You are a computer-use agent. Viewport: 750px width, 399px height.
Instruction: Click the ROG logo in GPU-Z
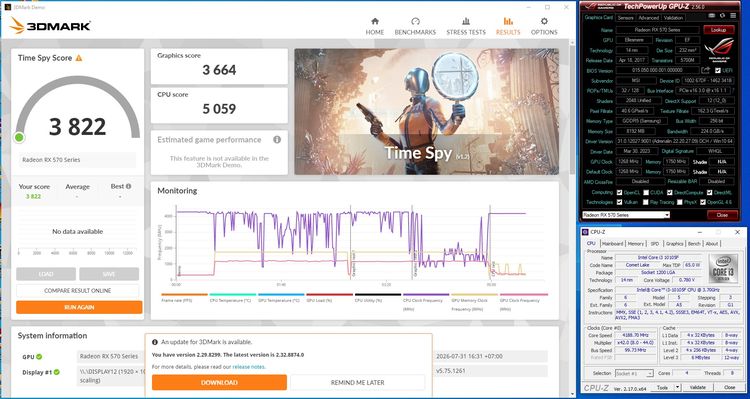pyautogui.click(x=718, y=49)
